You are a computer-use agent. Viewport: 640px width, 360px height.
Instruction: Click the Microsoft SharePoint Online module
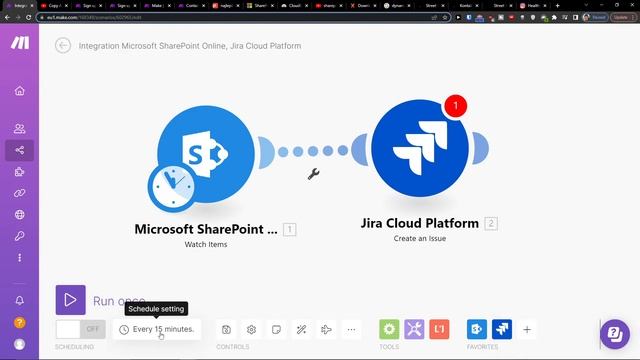click(206, 154)
